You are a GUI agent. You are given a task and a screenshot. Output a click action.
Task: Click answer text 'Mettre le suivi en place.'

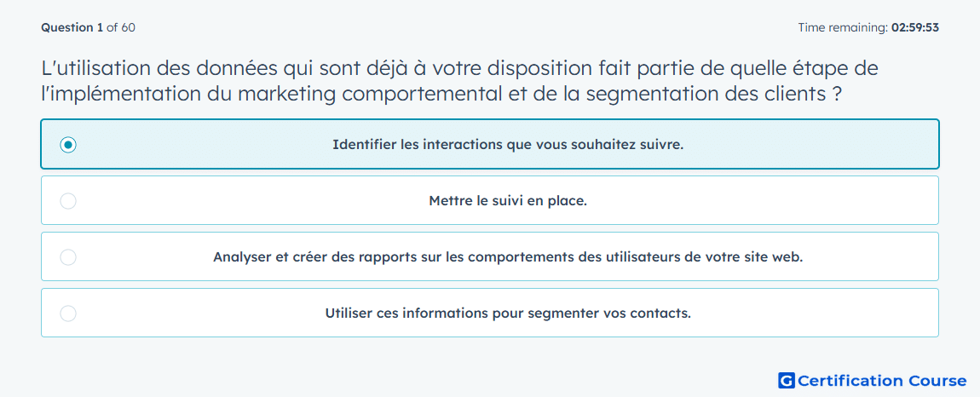pyautogui.click(x=508, y=201)
